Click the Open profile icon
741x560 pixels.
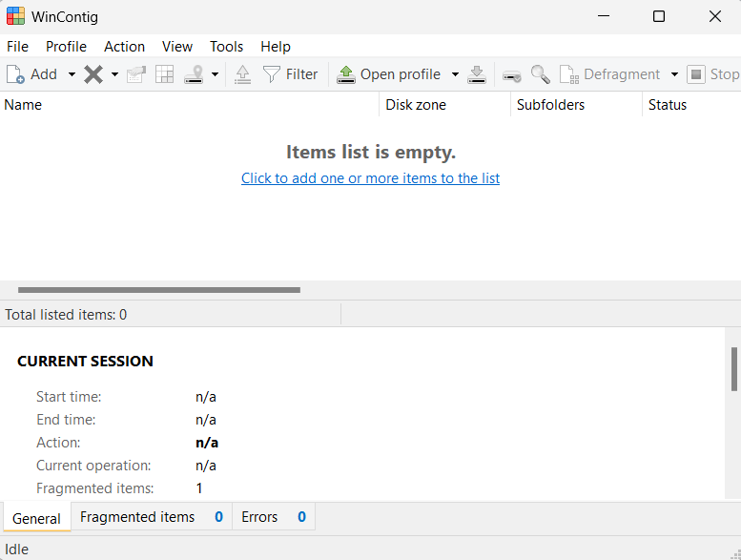346,74
